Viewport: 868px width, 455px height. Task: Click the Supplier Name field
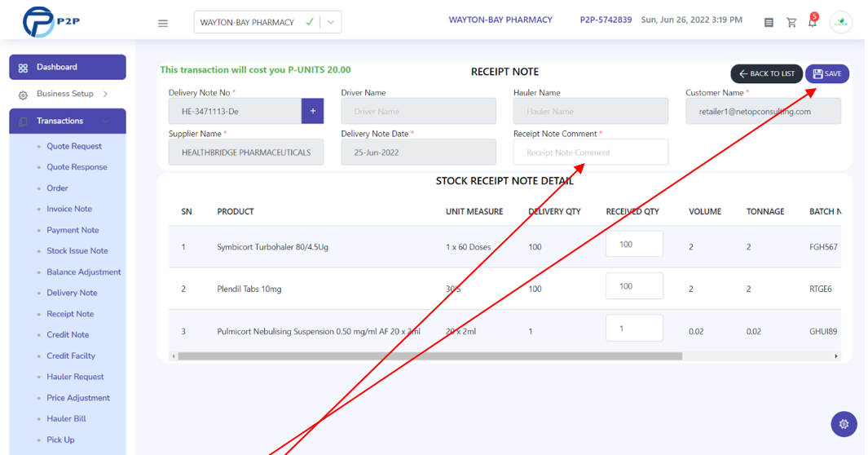(x=246, y=152)
